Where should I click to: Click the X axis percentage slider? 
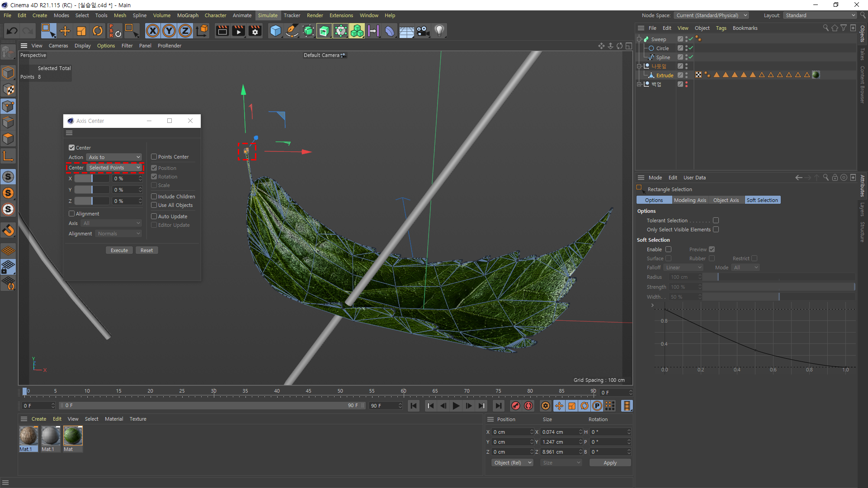point(92,178)
